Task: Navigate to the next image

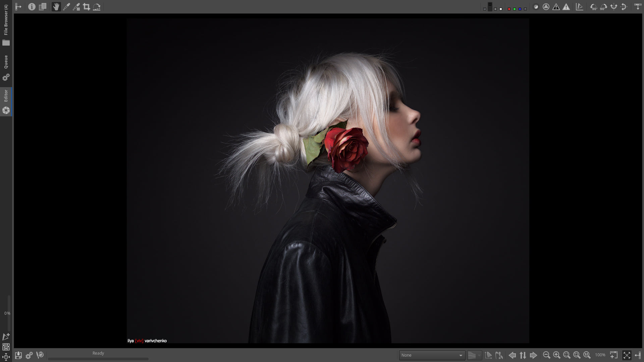Action: point(533,355)
